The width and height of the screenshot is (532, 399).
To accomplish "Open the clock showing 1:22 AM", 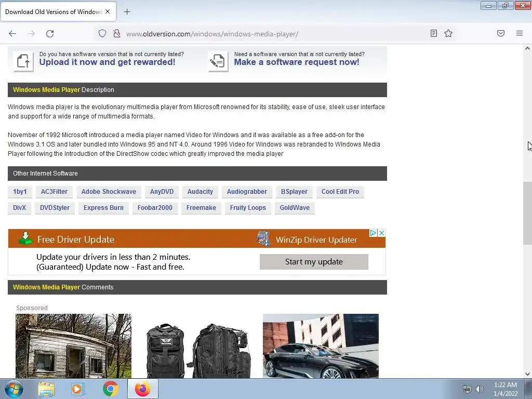I will 506,389.
